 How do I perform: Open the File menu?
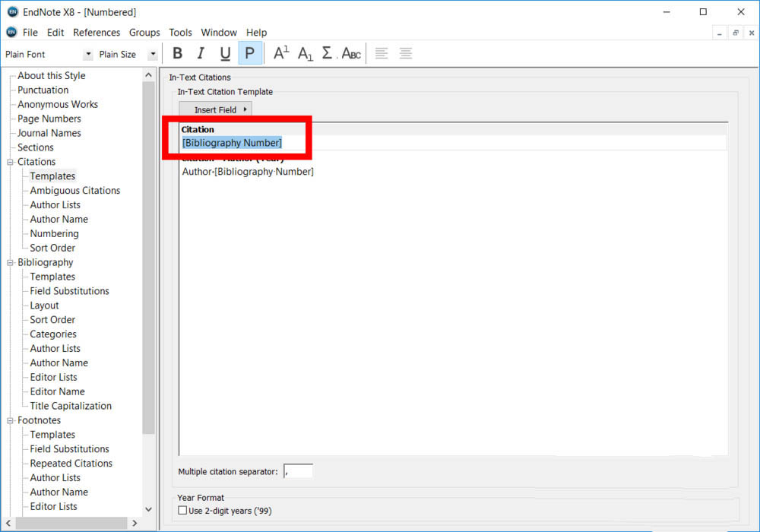tap(30, 33)
